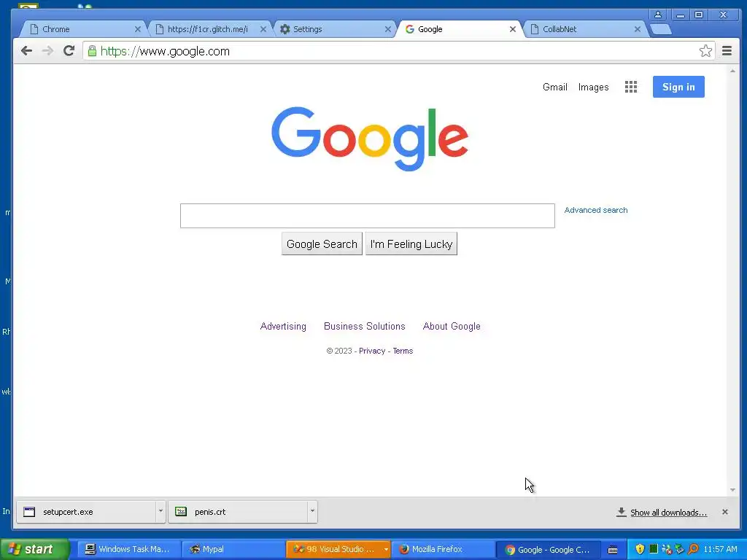The height and width of the screenshot is (560, 747).
Task: Open the Terms link
Action: click(403, 351)
